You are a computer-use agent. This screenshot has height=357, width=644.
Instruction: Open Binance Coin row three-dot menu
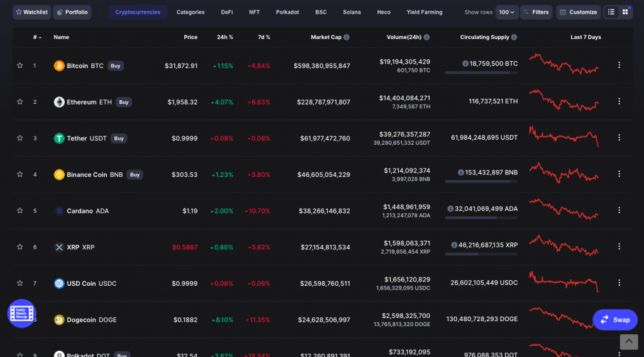pyautogui.click(x=619, y=174)
